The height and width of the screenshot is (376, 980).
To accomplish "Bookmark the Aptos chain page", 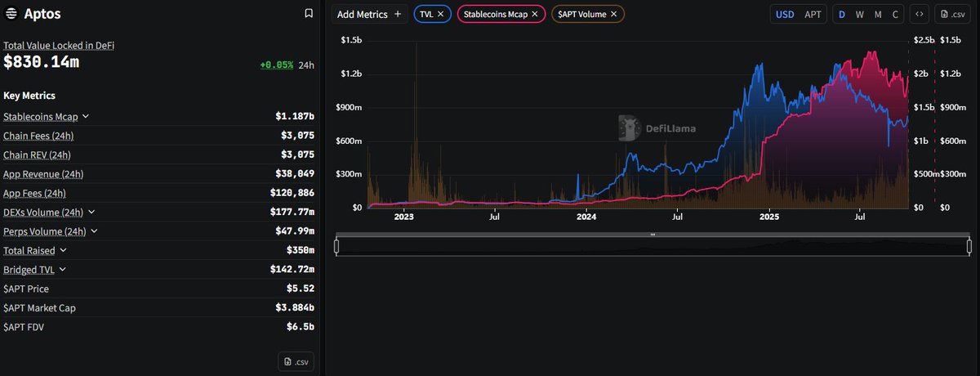I will 308,14.
